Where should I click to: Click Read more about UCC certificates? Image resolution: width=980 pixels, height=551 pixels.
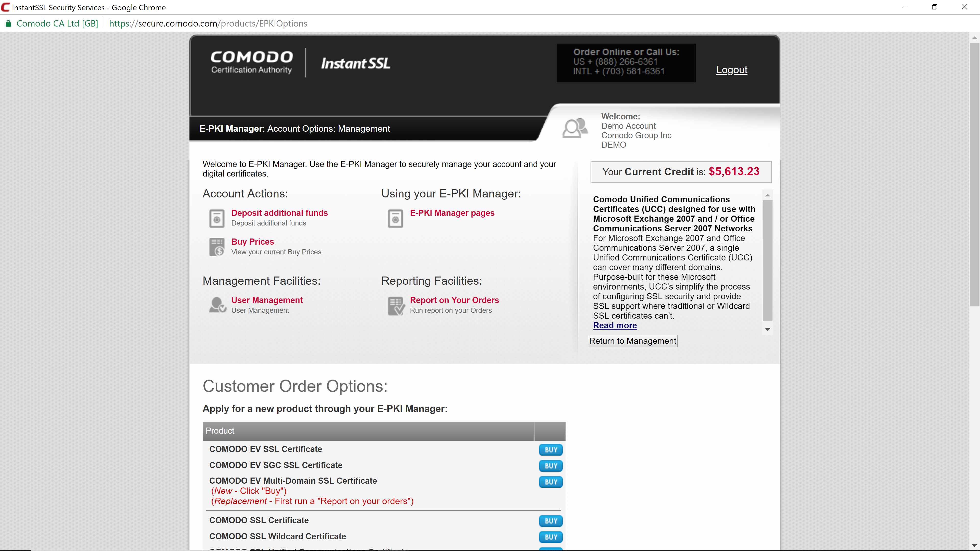615,325
